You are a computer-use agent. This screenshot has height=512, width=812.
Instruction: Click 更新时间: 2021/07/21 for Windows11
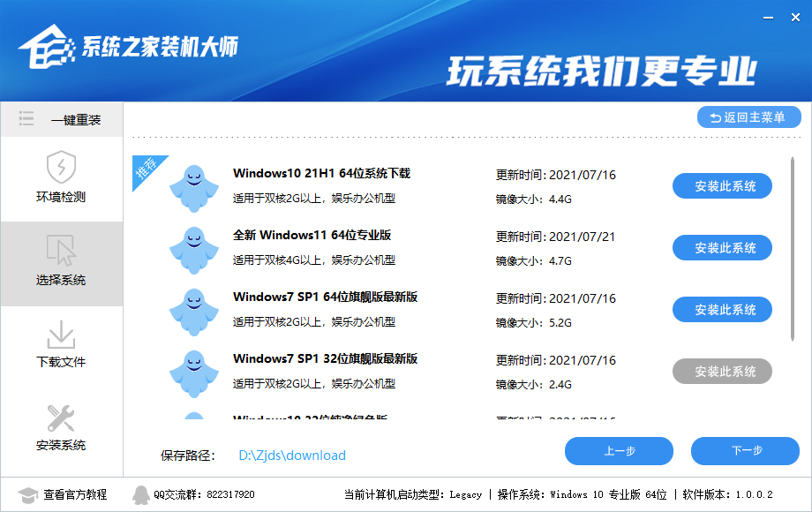[556, 237]
